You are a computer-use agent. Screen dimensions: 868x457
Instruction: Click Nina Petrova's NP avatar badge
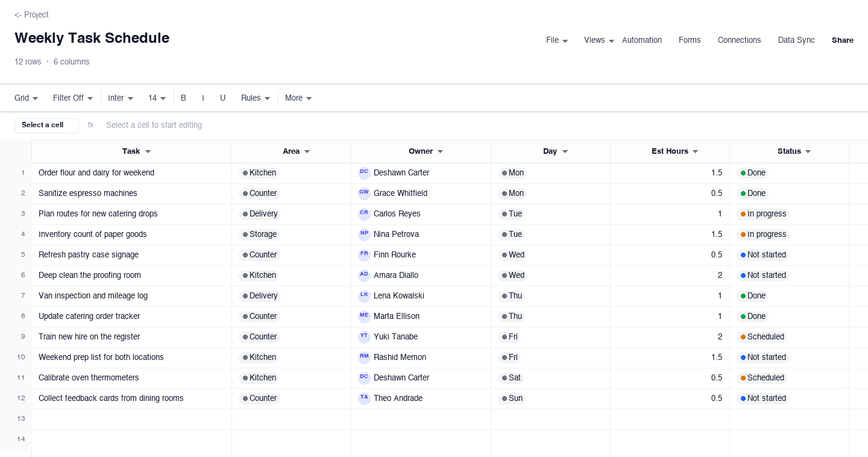coord(364,234)
